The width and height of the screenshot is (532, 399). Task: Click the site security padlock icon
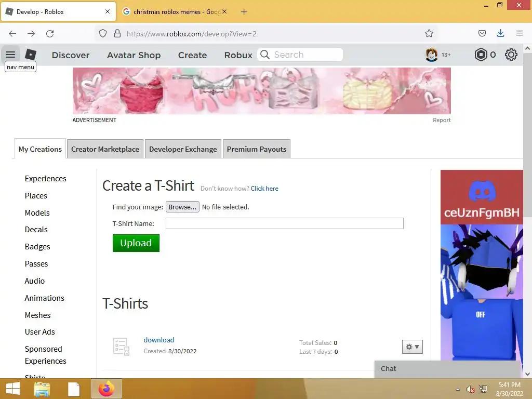click(x=117, y=34)
